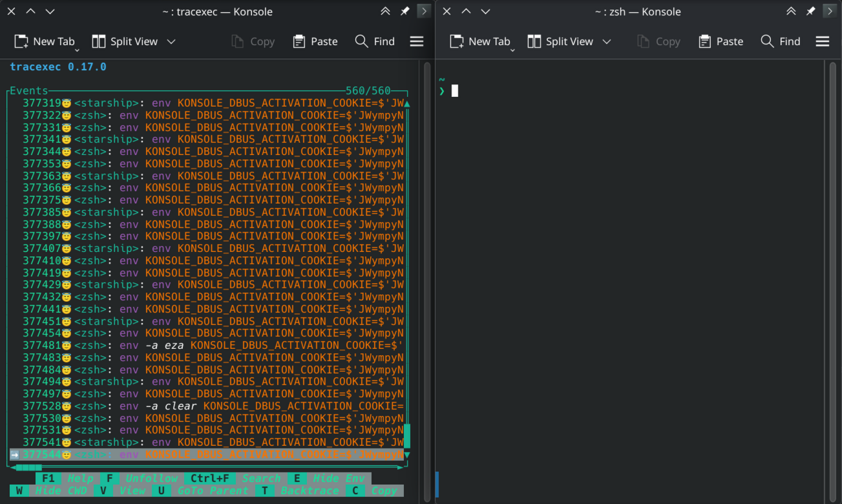Click Split View in the tracexec Konsole window
Viewport: 842px width, 504px height.
coord(125,41)
